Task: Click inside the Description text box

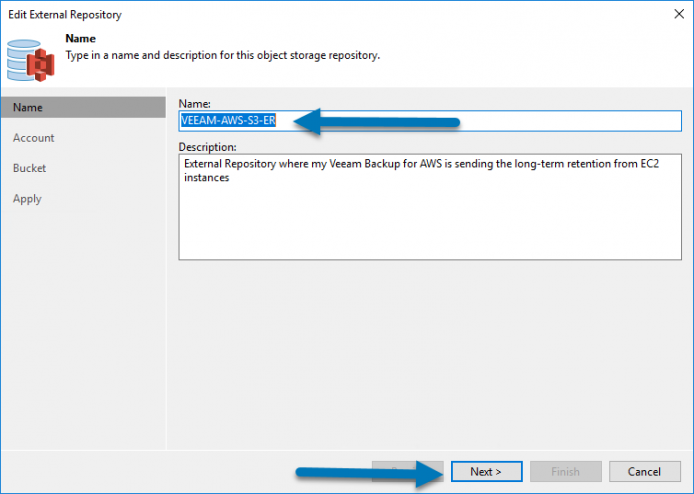Action: pyautogui.click(x=430, y=207)
